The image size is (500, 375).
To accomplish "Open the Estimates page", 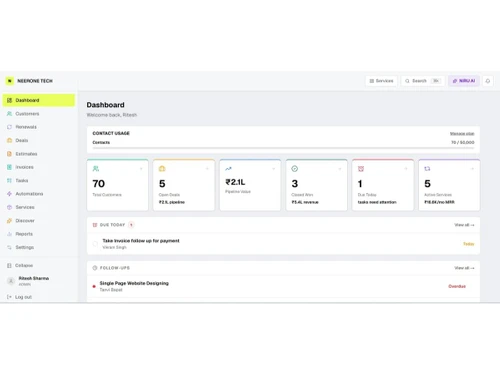I will [x=39, y=154].
